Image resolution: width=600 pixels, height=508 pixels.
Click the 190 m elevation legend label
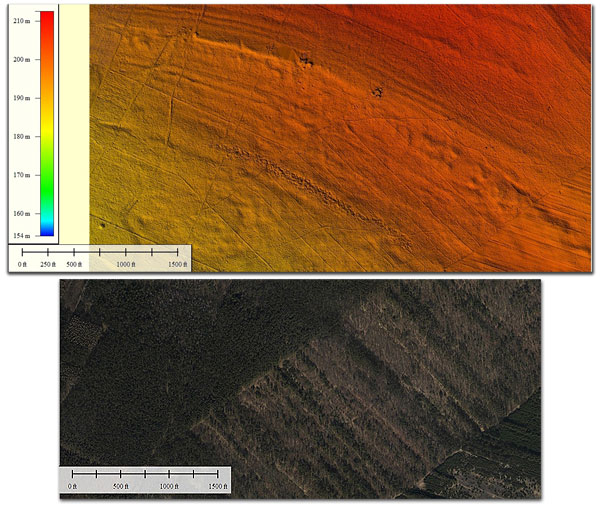click(21, 98)
